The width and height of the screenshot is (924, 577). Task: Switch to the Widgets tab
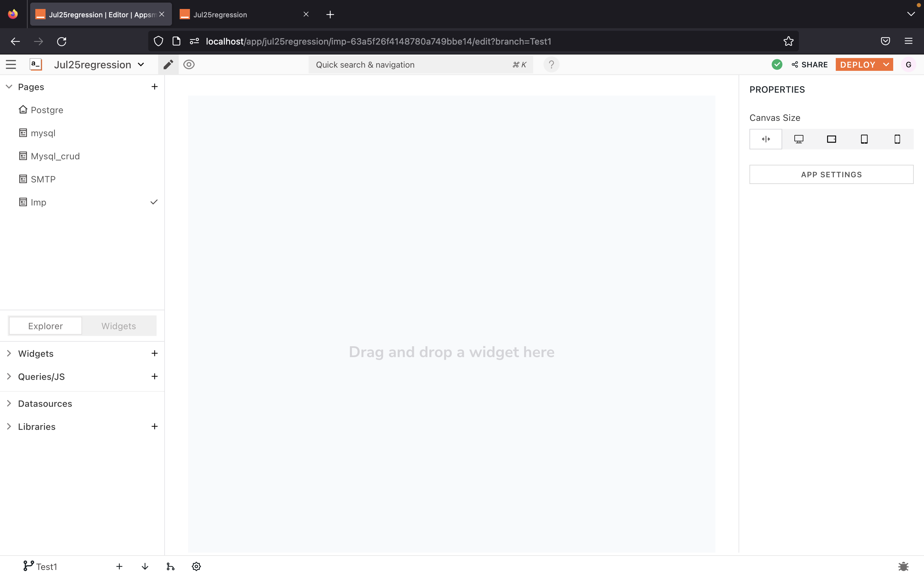(x=119, y=326)
